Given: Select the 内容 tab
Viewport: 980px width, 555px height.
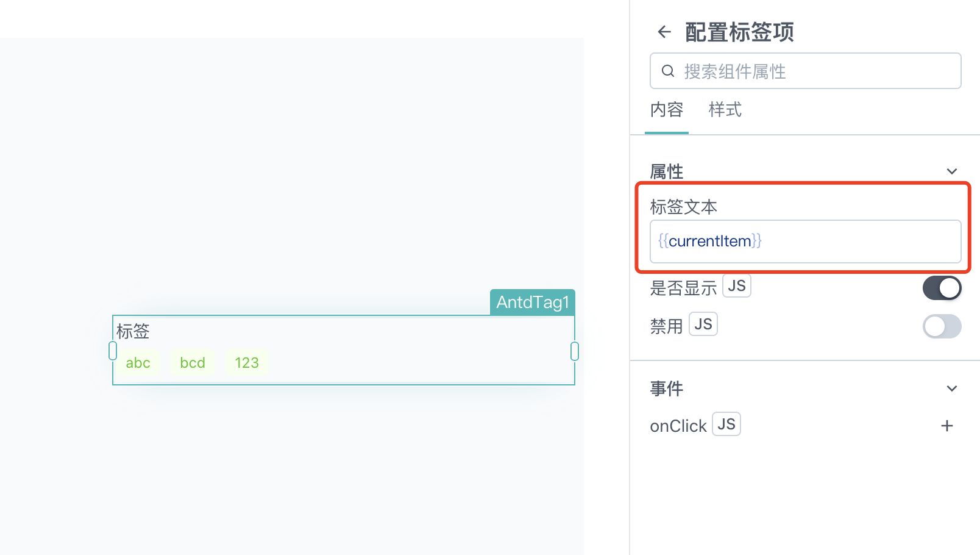Looking at the screenshot, I should pos(667,110).
